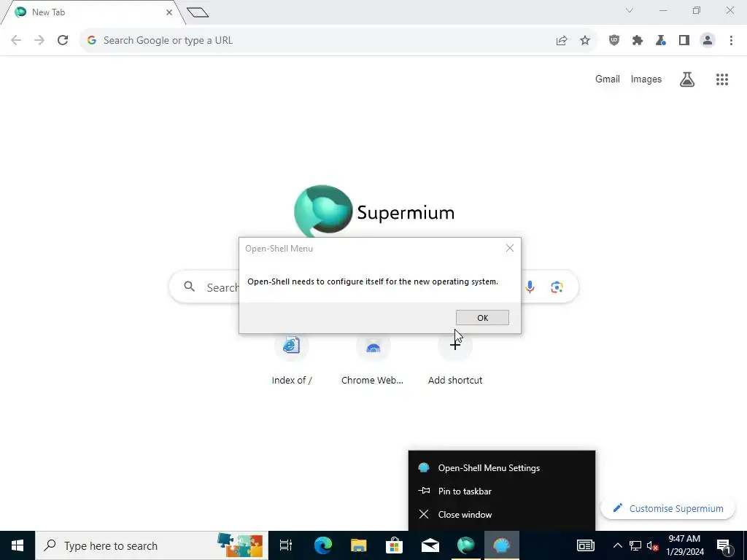Screen dimensions: 747x560
Task: Open the Images link
Action: click(646, 79)
